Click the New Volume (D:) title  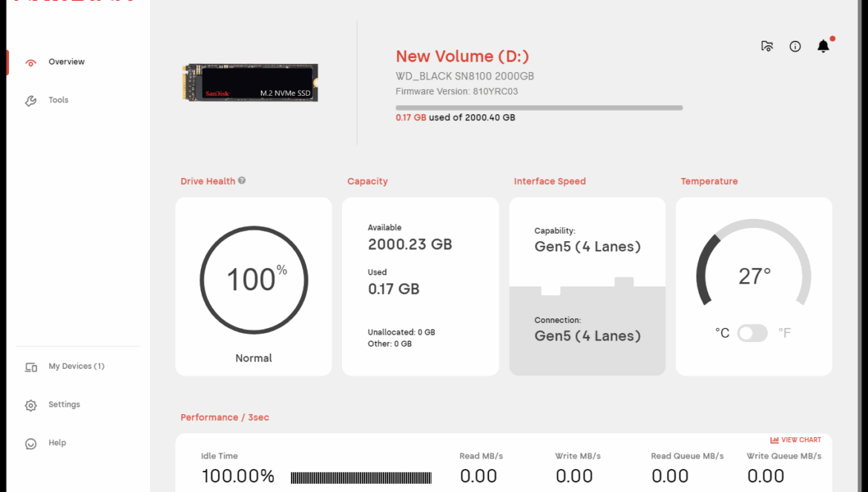462,56
